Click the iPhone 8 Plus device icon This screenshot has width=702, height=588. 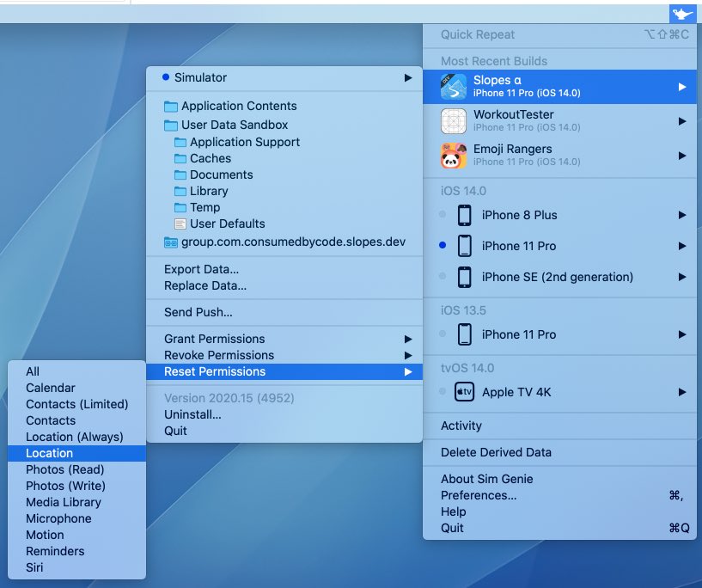[464, 215]
